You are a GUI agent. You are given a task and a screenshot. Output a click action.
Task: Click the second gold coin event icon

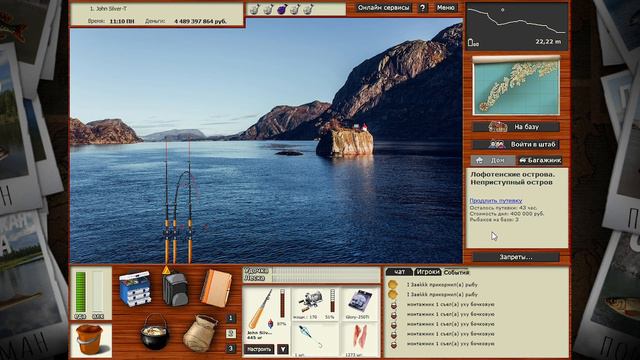point(393,294)
